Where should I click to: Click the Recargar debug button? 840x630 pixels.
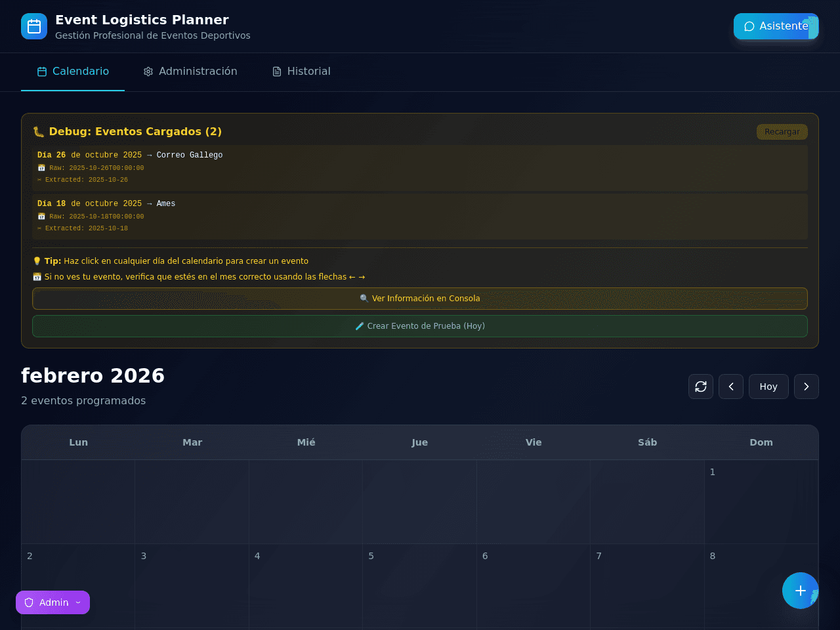[x=782, y=132]
